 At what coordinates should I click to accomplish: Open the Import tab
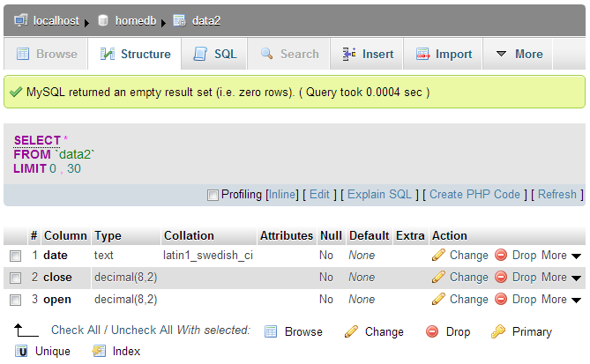coord(444,54)
